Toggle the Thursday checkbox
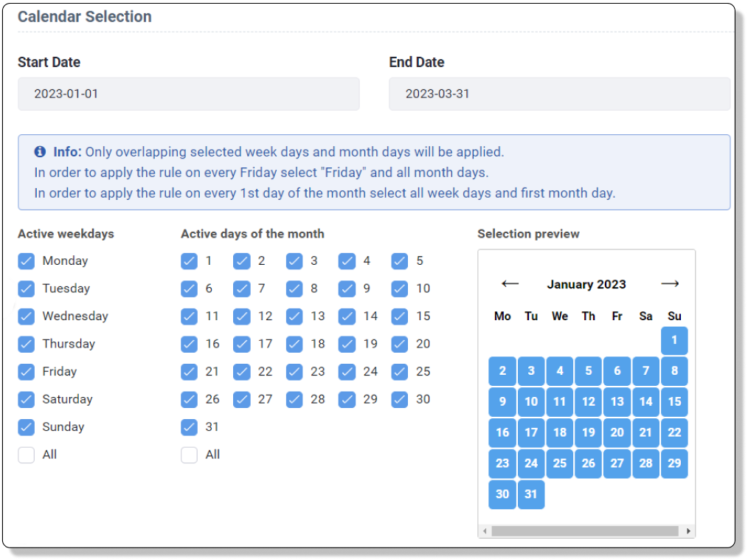 click(x=27, y=344)
